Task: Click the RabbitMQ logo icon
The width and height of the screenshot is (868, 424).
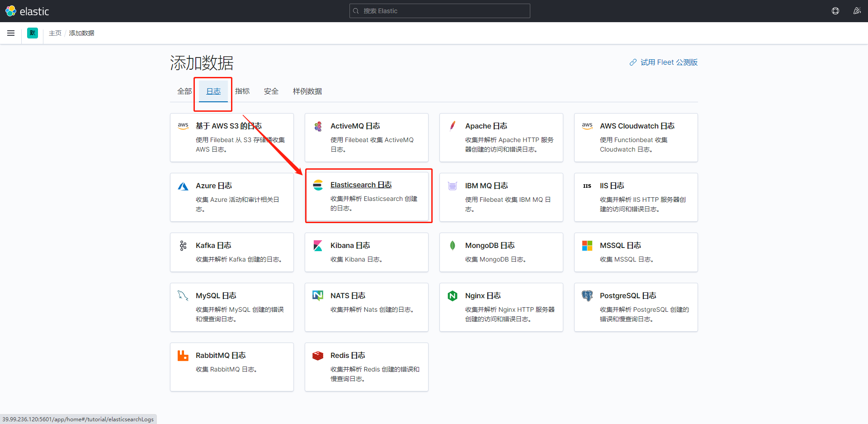Action: tap(183, 356)
